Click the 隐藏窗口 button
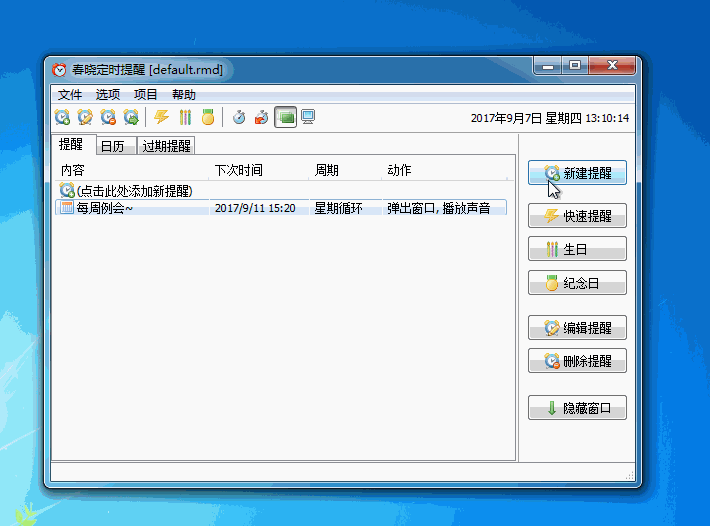The width and height of the screenshot is (710, 526). point(577,407)
